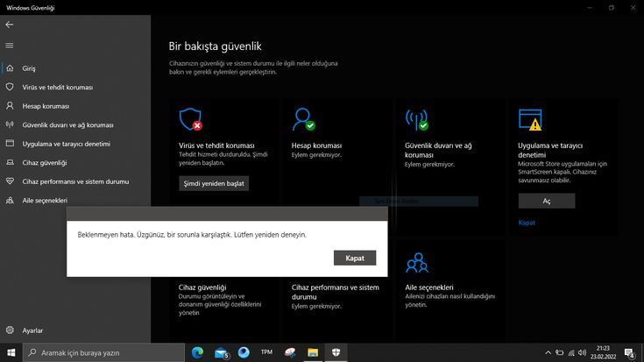Click the large shield with red X tile icon
Screen dimensions: 644x362
click(x=191, y=119)
